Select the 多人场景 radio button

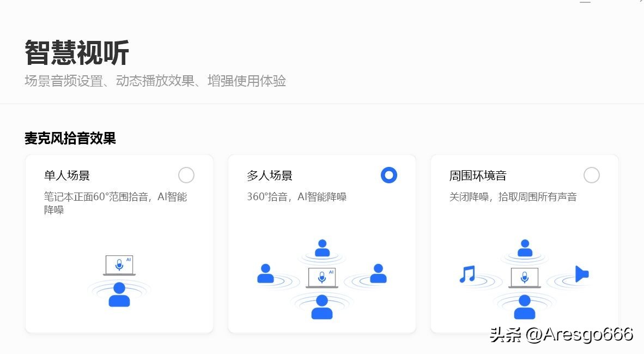[x=388, y=175]
